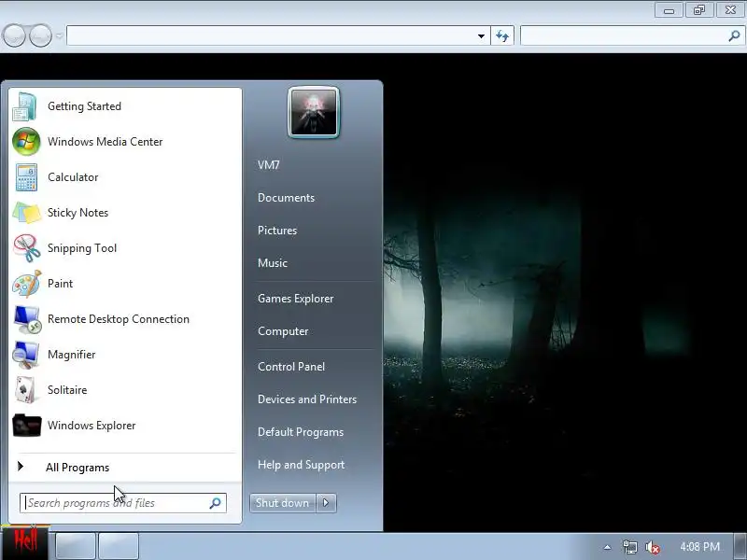Click the All Programs text
Screen dimensions: 747x560
pyautogui.click(x=78, y=468)
